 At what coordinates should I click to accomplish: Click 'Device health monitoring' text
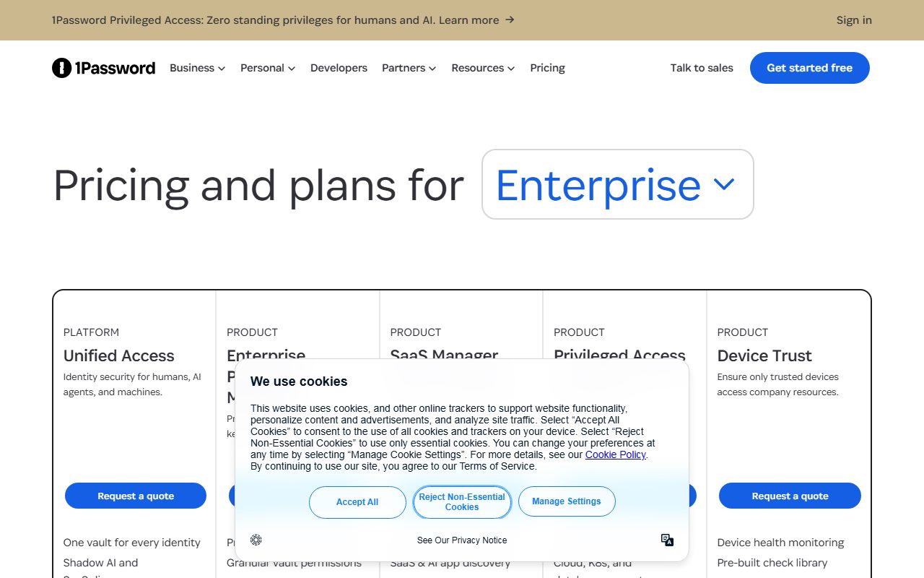click(780, 543)
